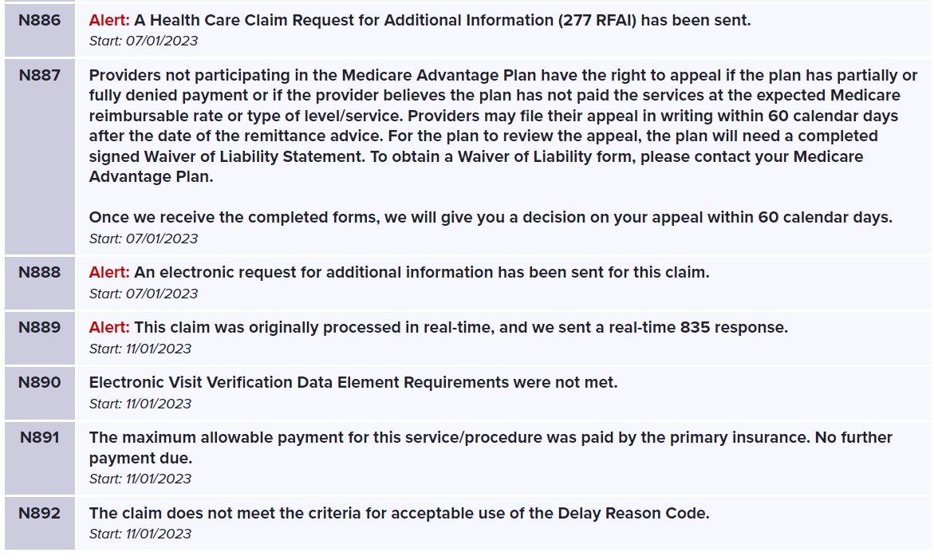This screenshot has height=560, width=934.
Task: Click the Electronic Visit Verification description
Action: point(353,382)
